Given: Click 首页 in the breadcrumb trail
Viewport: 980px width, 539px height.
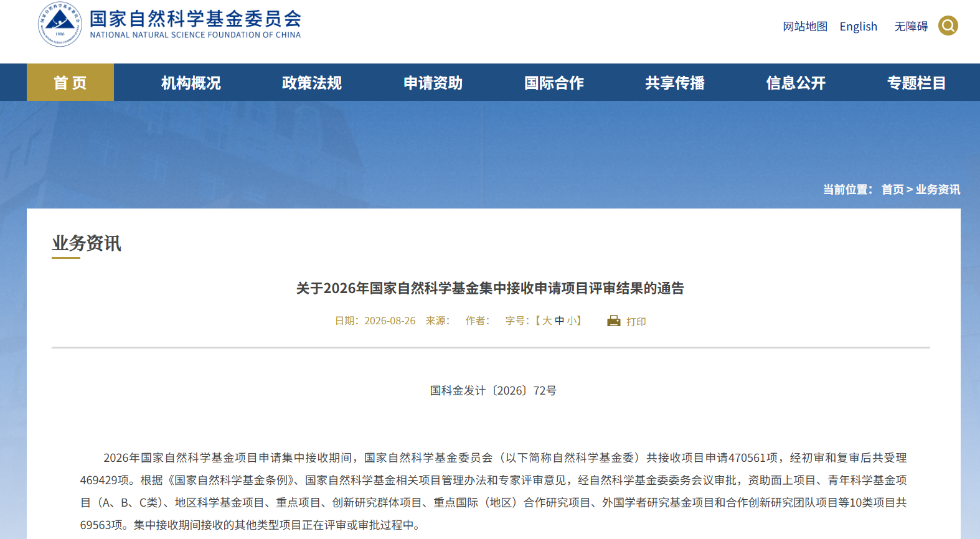Looking at the screenshot, I should pyautogui.click(x=893, y=189).
